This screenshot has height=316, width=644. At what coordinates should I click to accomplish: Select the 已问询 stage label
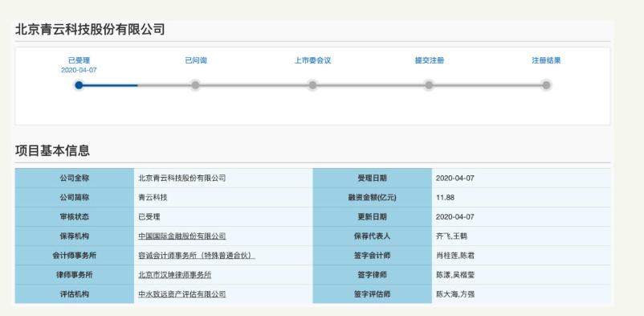[x=196, y=60]
